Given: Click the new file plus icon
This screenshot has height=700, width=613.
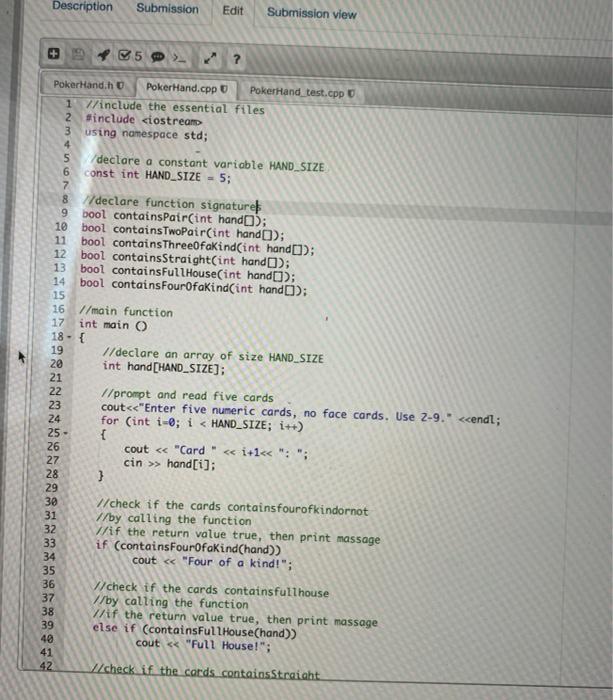Looking at the screenshot, I should [53, 54].
